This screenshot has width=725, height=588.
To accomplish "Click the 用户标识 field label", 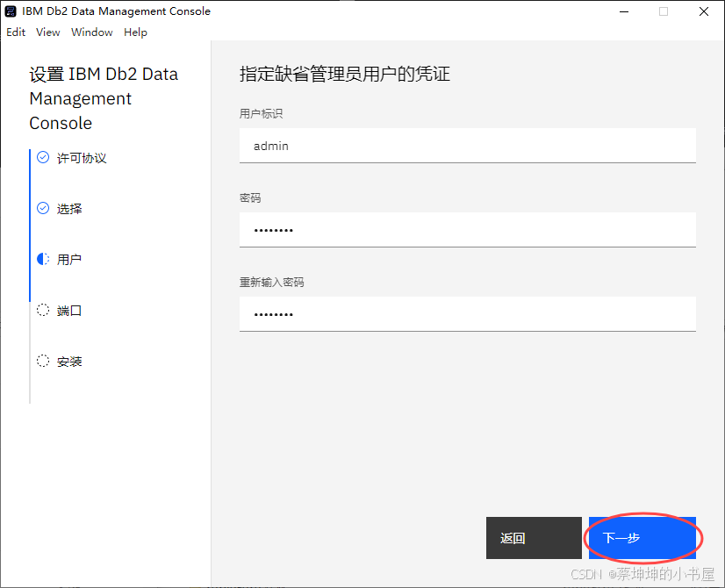I will (x=262, y=114).
